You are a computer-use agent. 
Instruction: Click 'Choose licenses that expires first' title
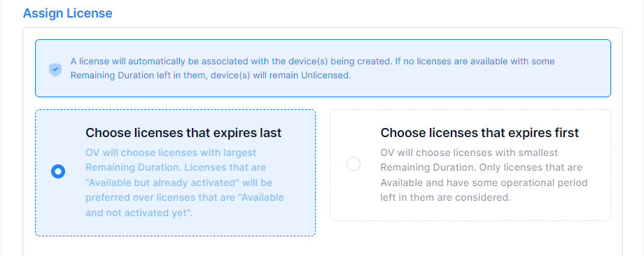(x=479, y=133)
